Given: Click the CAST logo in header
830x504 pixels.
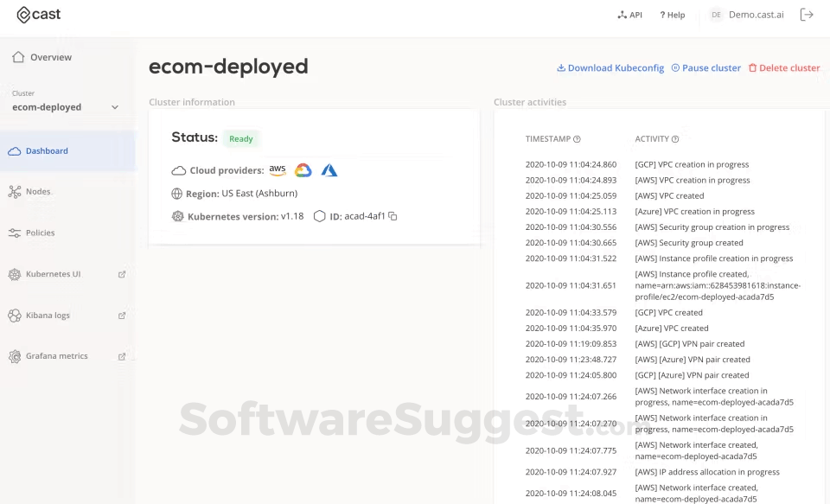Looking at the screenshot, I should (39, 15).
